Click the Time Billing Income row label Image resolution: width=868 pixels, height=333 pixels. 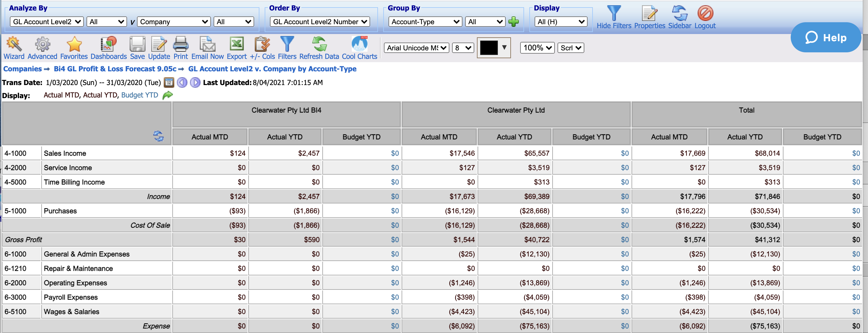74,182
